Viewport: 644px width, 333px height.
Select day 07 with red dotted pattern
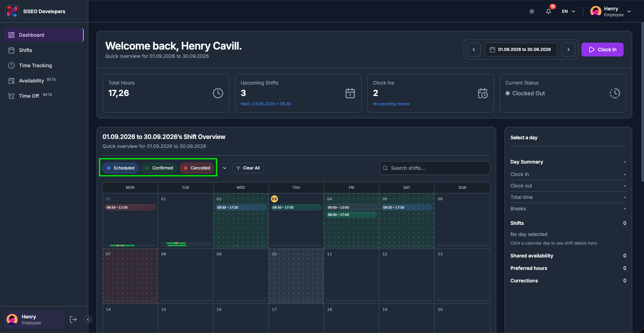point(130,276)
